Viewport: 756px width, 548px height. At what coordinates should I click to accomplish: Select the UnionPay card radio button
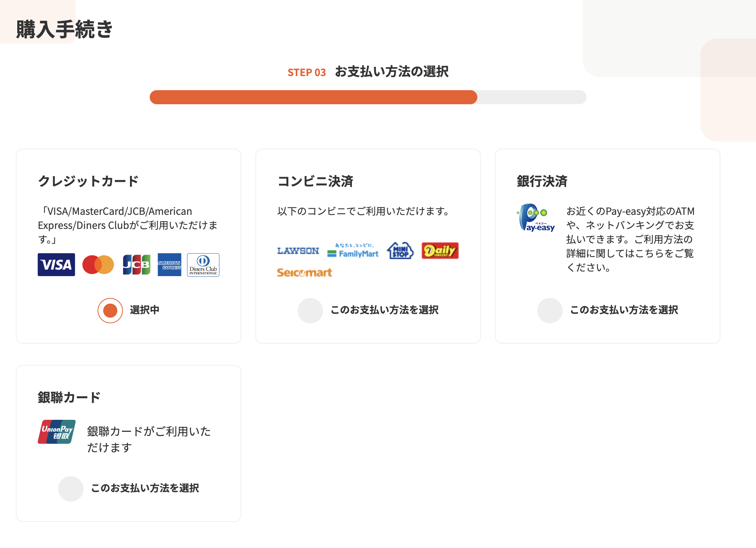click(x=71, y=489)
